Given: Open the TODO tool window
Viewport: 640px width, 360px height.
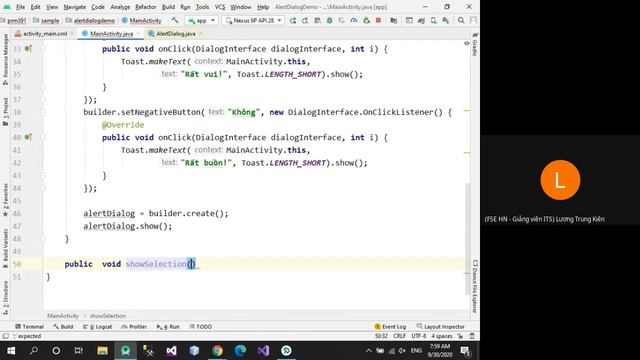Looking at the screenshot, I should 201,327.
